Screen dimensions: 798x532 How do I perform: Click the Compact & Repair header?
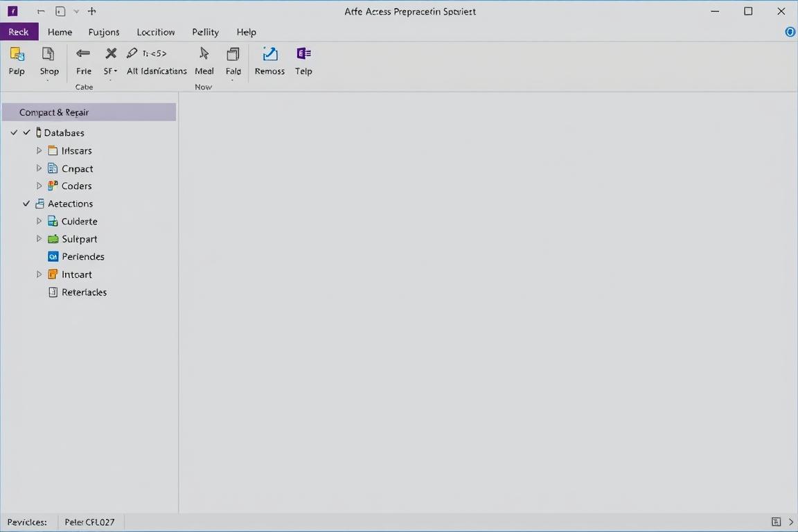point(89,112)
